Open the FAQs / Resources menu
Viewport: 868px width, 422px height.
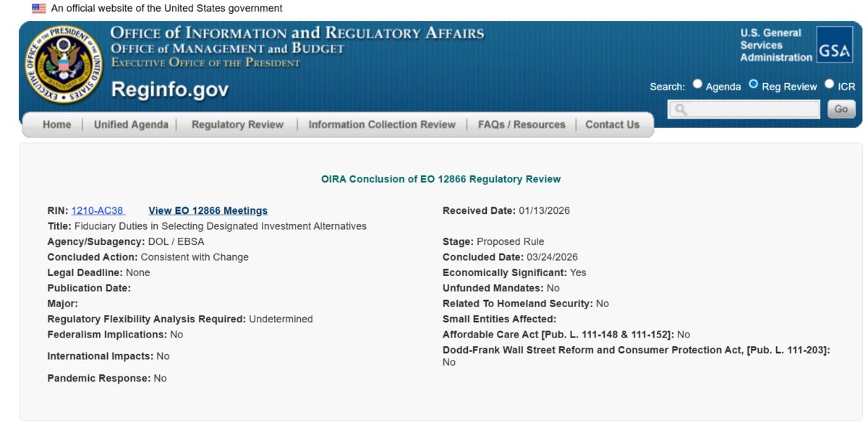point(522,124)
